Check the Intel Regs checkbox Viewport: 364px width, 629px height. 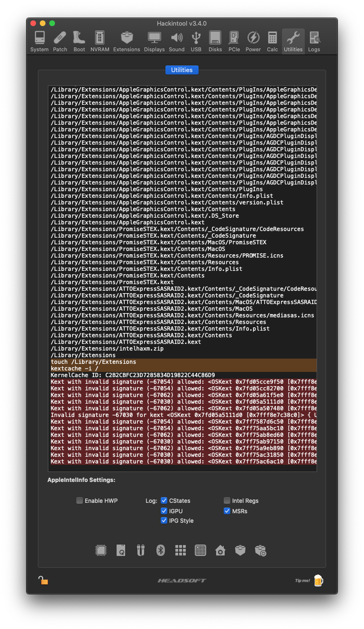227,500
